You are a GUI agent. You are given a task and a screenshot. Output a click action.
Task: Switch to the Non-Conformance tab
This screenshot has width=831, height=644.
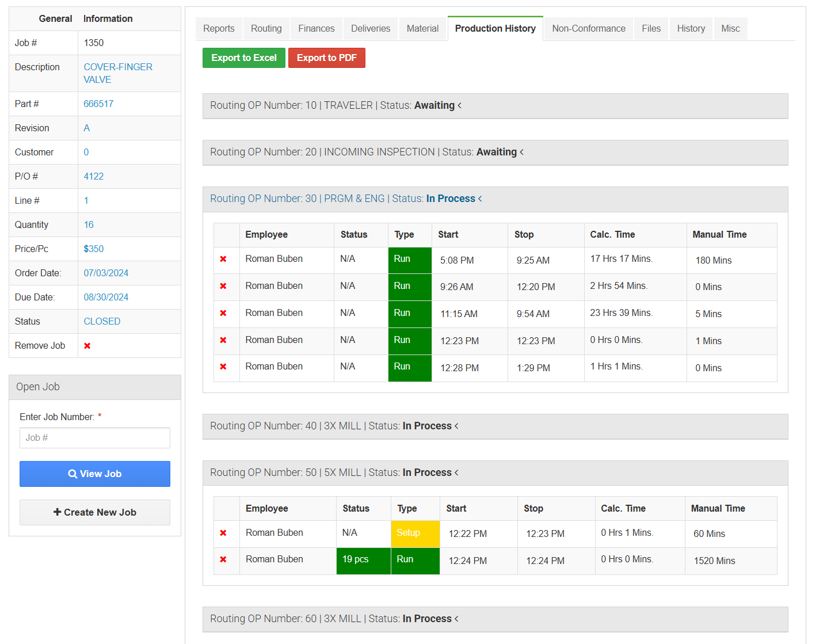pos(588,29)
